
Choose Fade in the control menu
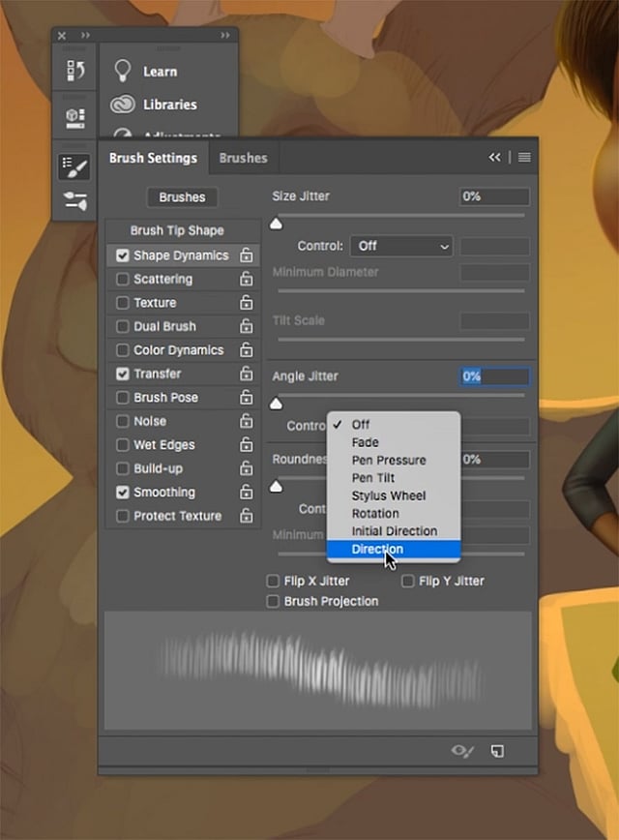[x=394, y=442]
